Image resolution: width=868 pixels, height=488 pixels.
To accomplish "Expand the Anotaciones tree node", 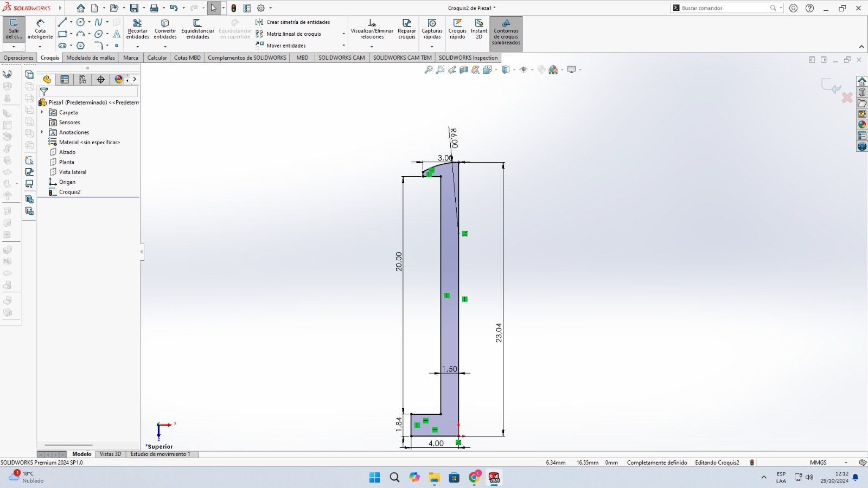I will [42, 132].
